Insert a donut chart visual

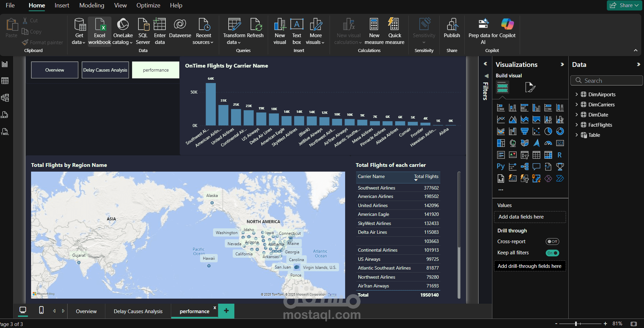[560, 131]
